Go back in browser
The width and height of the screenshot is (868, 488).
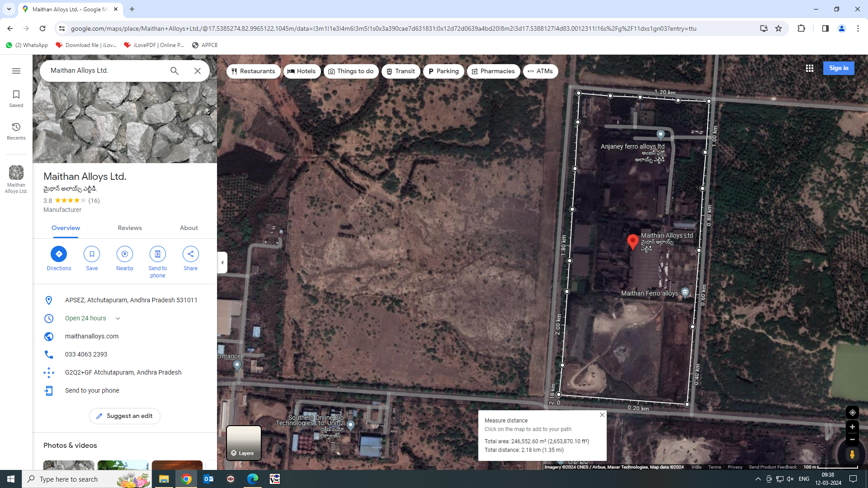coord(10,28)
